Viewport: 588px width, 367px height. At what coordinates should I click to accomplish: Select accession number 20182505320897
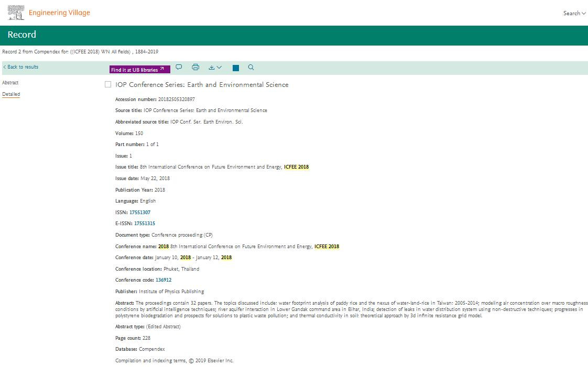tap(177, 99)
